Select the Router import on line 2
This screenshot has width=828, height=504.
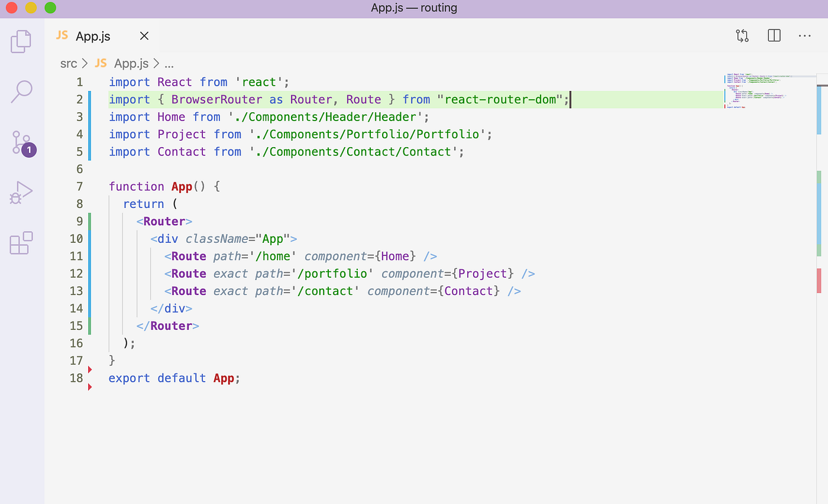coord(310,99)
